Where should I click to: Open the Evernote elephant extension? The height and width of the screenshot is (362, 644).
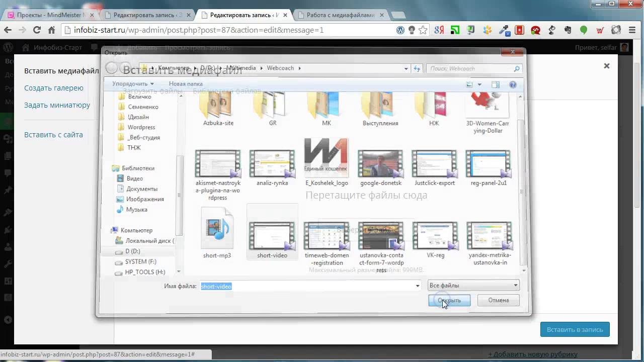point(568,30)
